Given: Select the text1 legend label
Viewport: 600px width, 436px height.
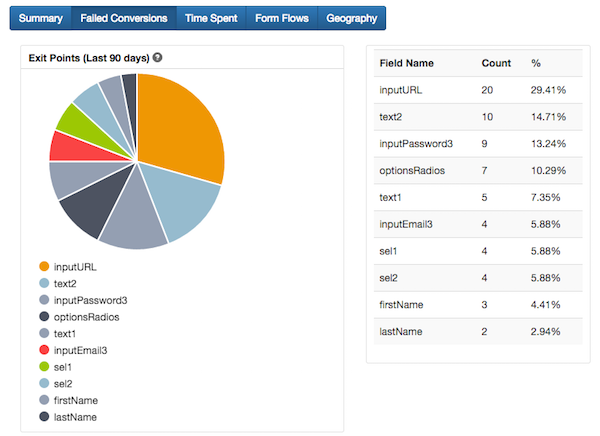Looking at the screenshot, I should pyautogui.click(x=65, y=334).
